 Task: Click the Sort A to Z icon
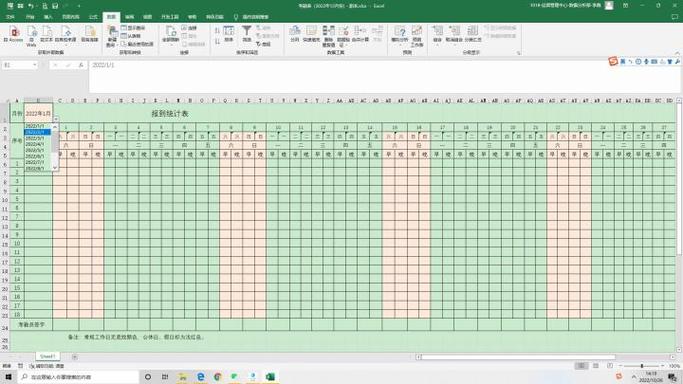(x=217, y=30)
